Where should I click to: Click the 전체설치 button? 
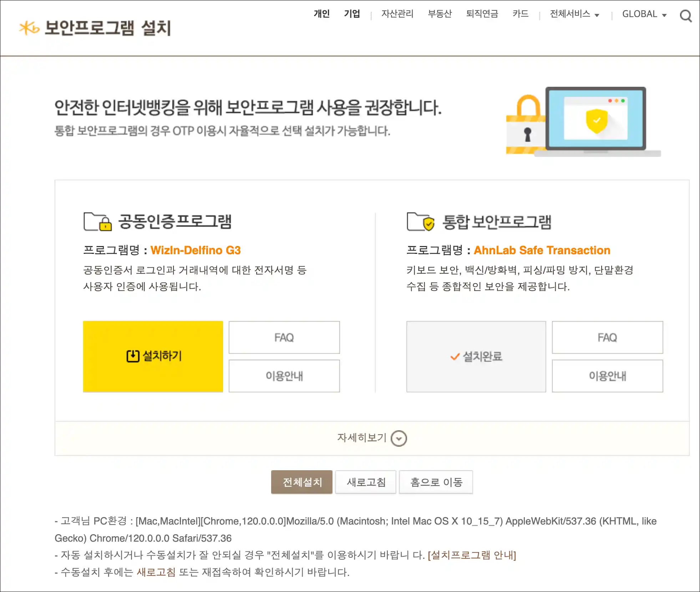[302, 482]
